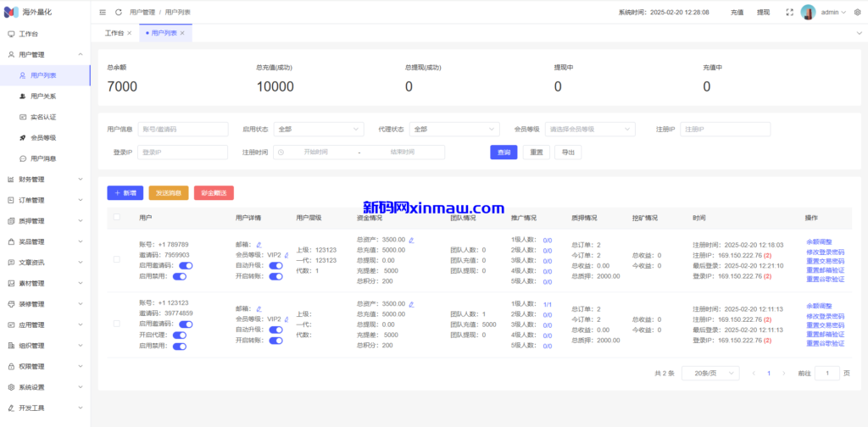Edit total assets icon for account +1 789789
This screenshot has width=868, height=427.
click(x=411, y=240)
